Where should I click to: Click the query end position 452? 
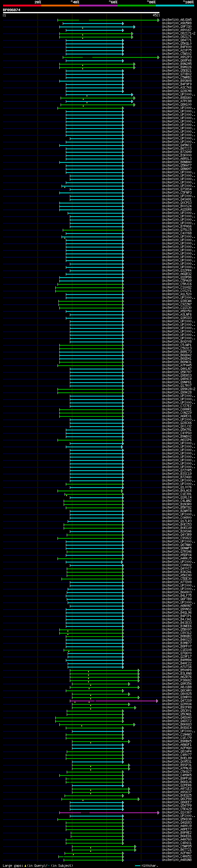click(155, 15)
